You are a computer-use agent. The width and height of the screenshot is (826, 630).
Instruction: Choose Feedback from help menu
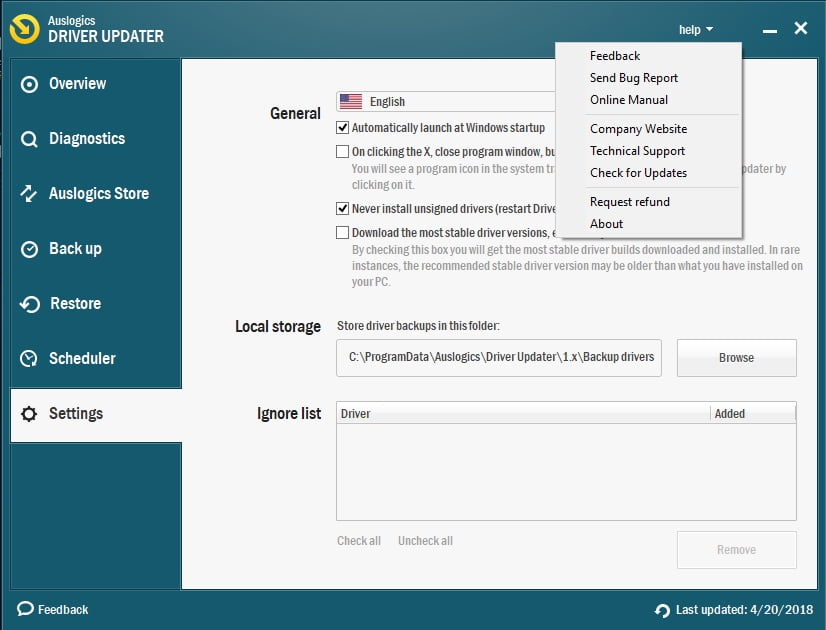[648, 56]
